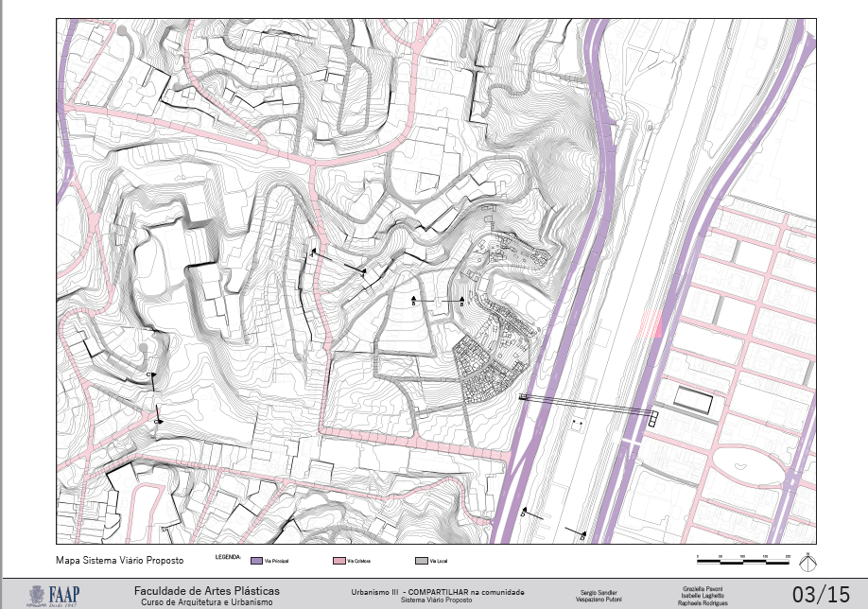Click the oval plaza in the street grid

tap(749, 467)
